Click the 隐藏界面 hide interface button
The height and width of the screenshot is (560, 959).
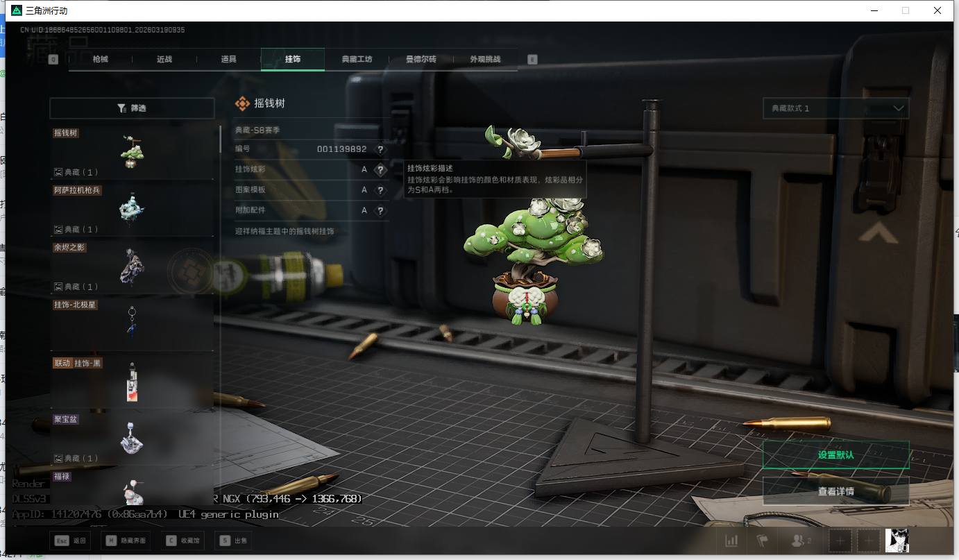tap(126, 541)
